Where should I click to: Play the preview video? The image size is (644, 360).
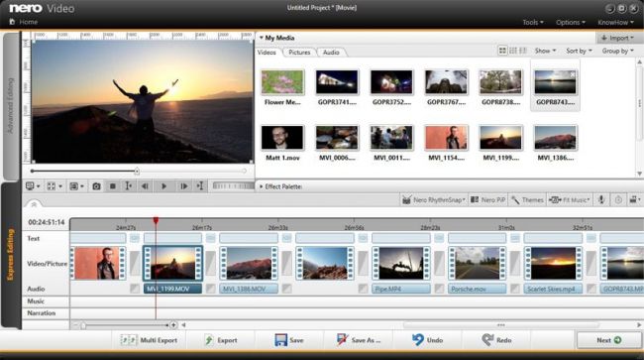point(163,186)
